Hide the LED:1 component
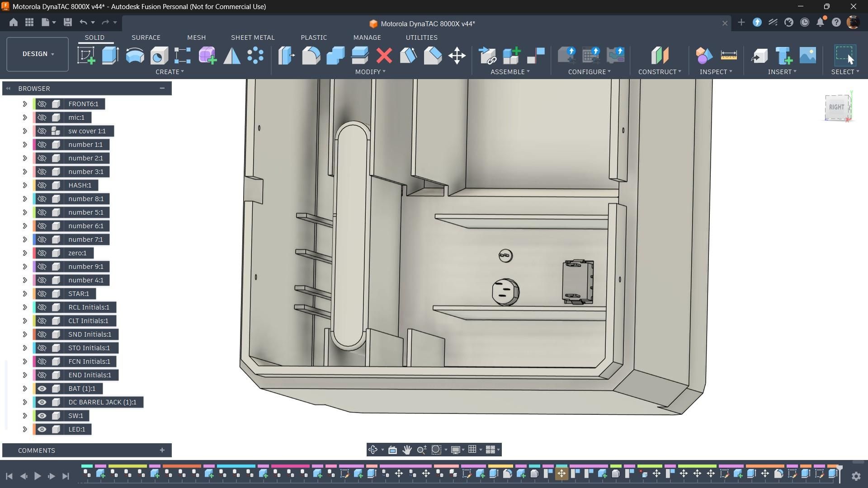 tap(42, 429)
